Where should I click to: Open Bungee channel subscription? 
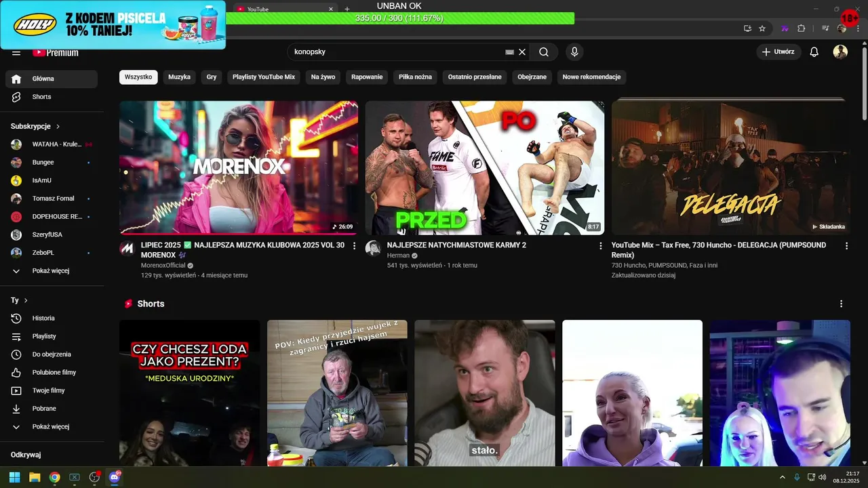point(52,163)
